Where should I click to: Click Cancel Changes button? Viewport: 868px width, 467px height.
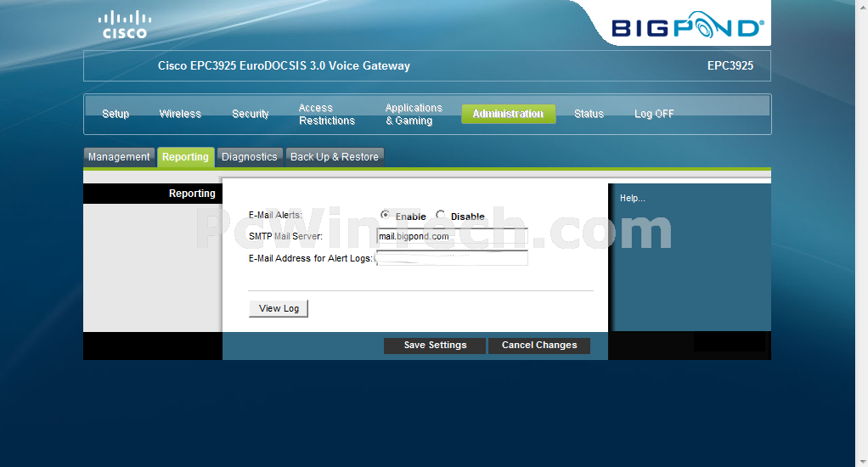539,346
